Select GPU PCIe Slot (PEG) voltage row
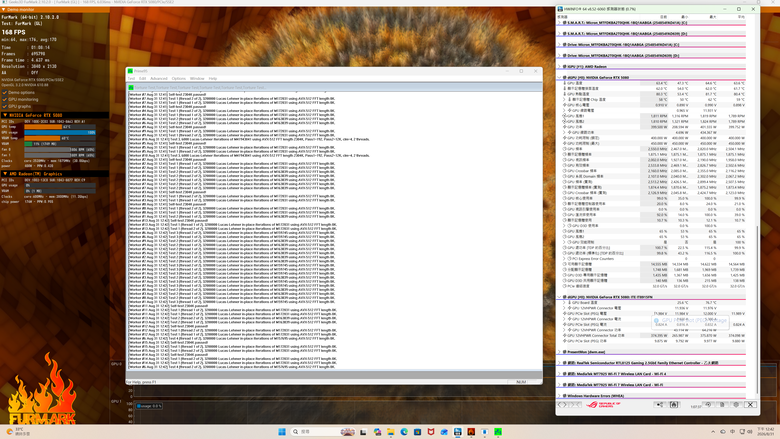 (652, 314)
